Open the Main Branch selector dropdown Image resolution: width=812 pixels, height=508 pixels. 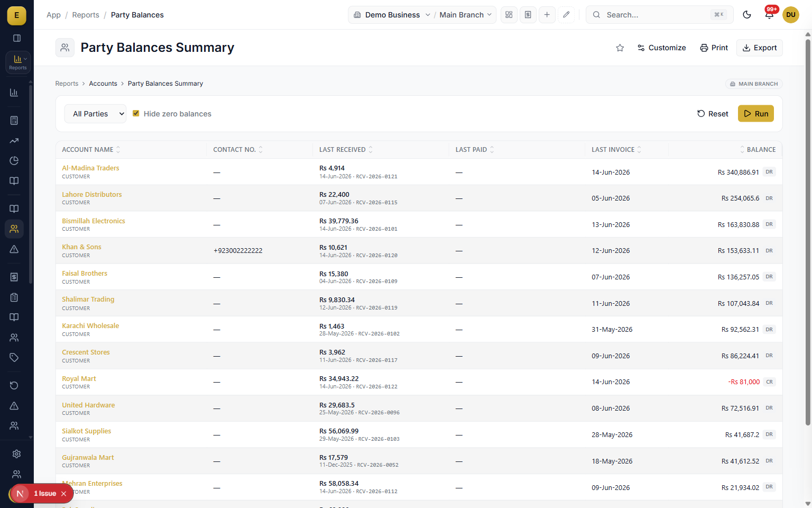tap(466, 15)
